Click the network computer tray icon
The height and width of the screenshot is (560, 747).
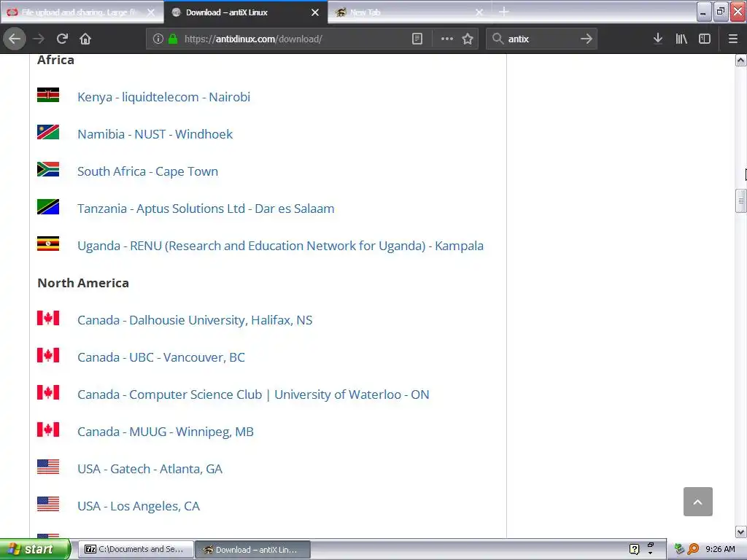coord(679,549)
